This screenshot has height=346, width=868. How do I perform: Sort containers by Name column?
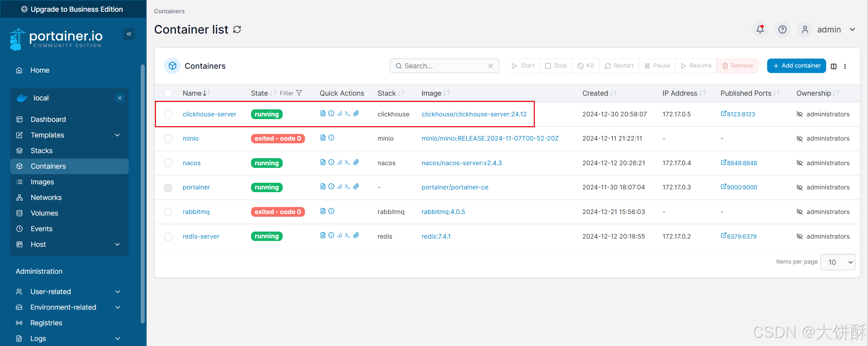(196, 93)
